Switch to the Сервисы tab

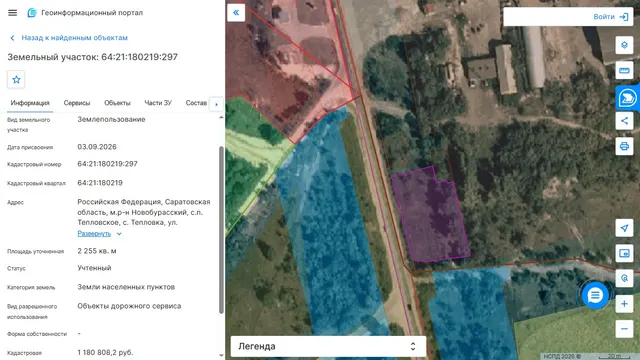pos(77,103)
